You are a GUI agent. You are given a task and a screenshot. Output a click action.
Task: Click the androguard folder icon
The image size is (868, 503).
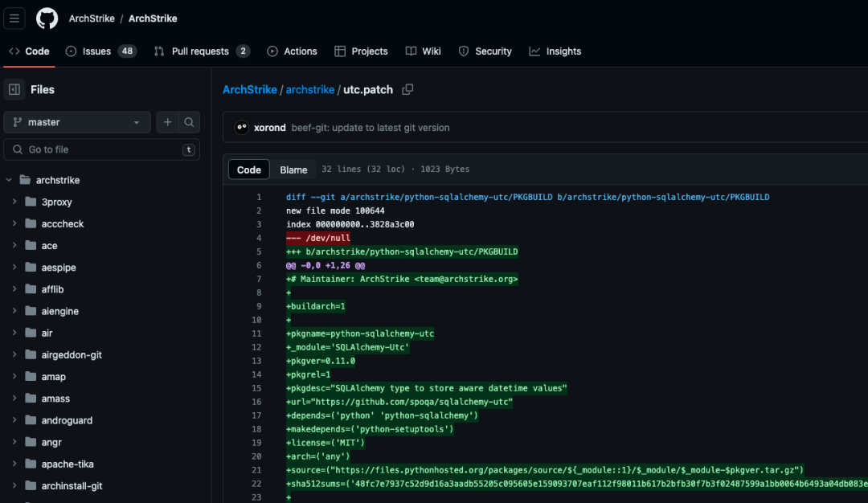pos(31,420)
